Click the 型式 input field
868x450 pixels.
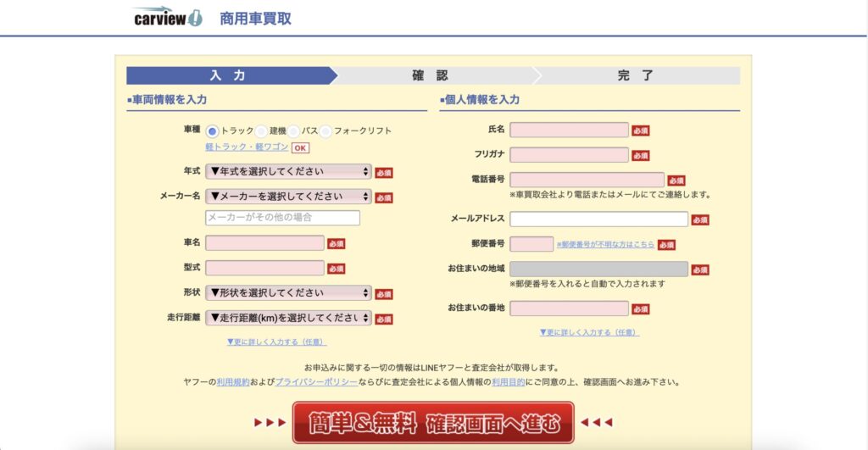pos(264,268)
